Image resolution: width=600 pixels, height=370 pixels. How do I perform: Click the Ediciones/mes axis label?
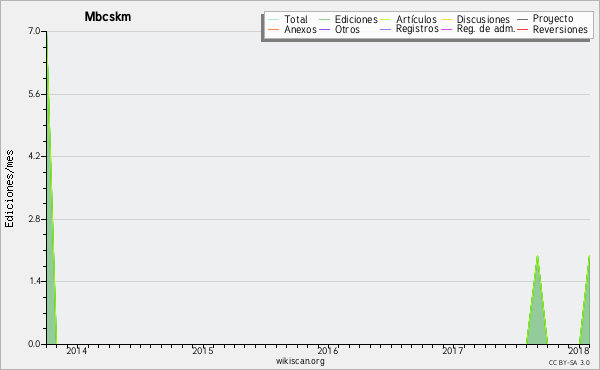pos(9,189)
